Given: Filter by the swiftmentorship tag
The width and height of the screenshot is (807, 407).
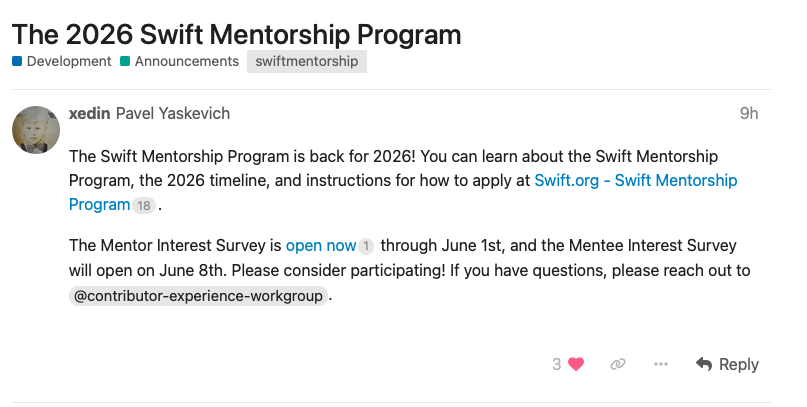Looking at the screenshot, I should (x=307, y=61).
